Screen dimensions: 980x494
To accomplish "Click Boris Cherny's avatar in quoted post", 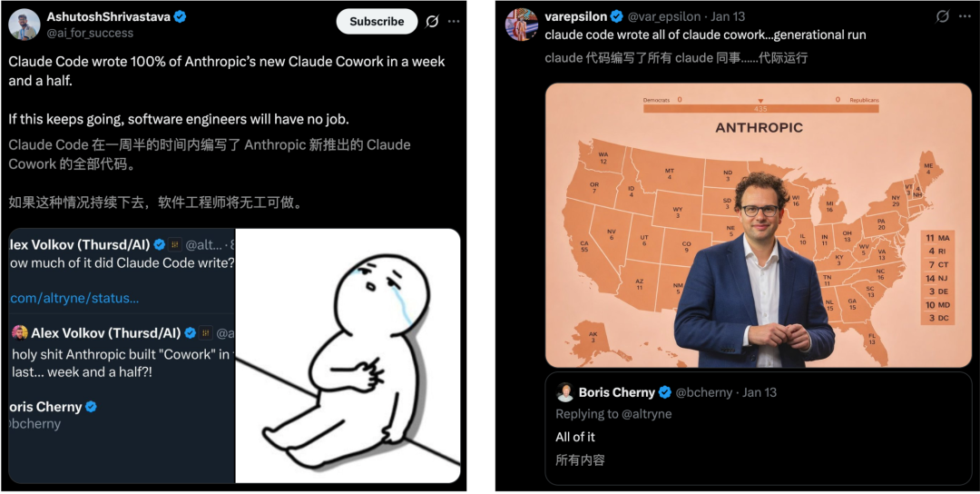I will point(565,392).
